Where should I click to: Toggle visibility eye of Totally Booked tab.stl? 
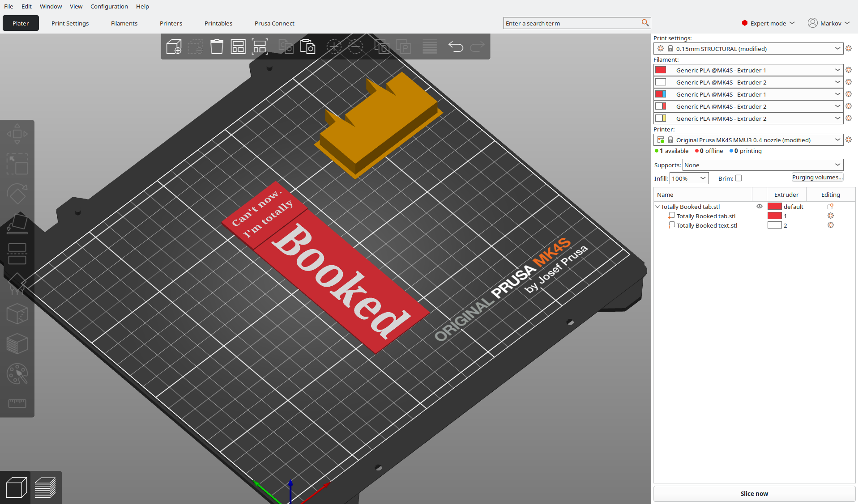760,206
